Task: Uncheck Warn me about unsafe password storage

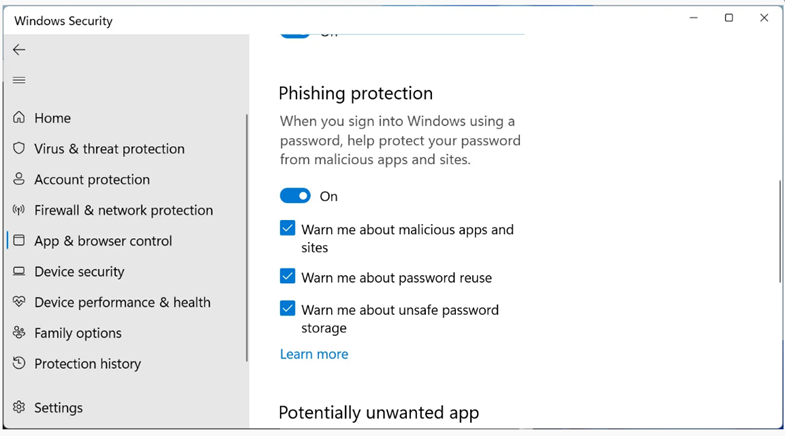Action: [288, 309]
